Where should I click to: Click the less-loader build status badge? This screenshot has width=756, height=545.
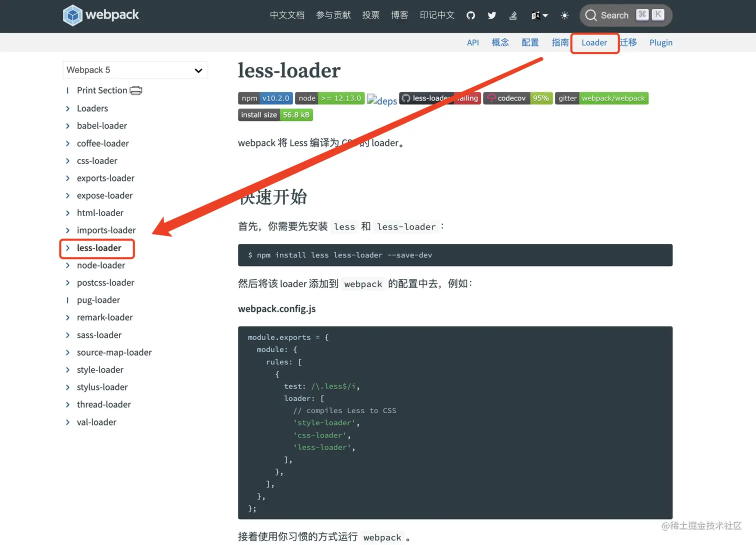pos(440,98)
